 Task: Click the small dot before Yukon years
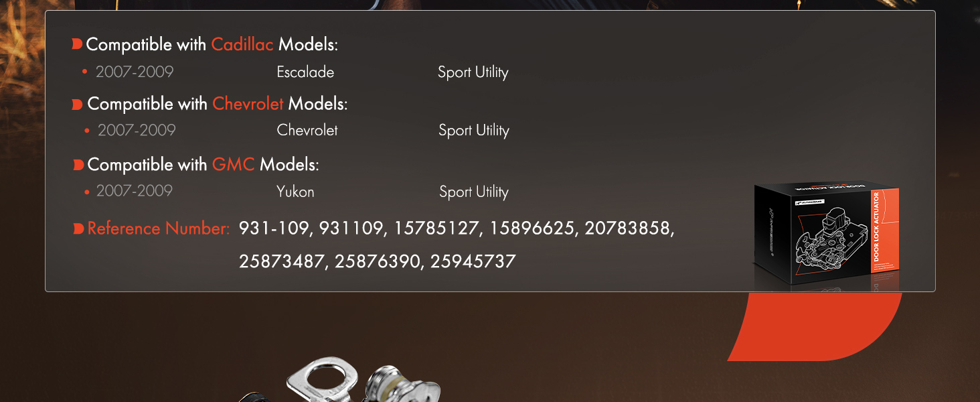point(87,192)
